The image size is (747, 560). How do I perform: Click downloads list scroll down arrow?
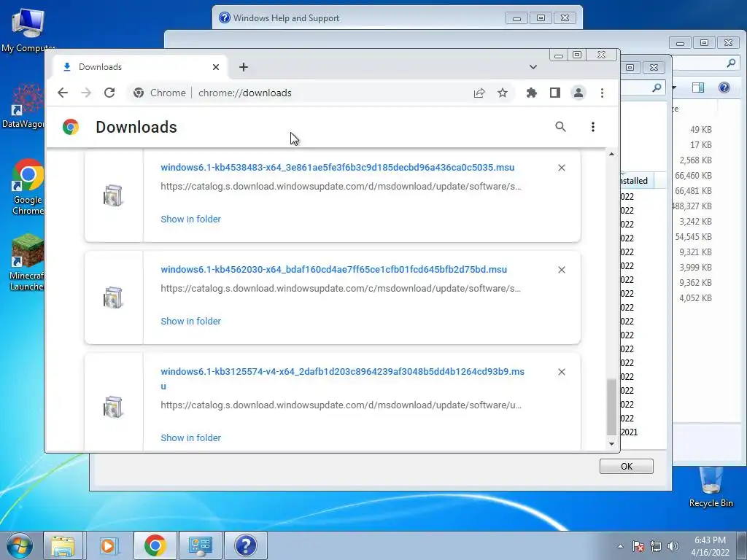pos(612,444)
